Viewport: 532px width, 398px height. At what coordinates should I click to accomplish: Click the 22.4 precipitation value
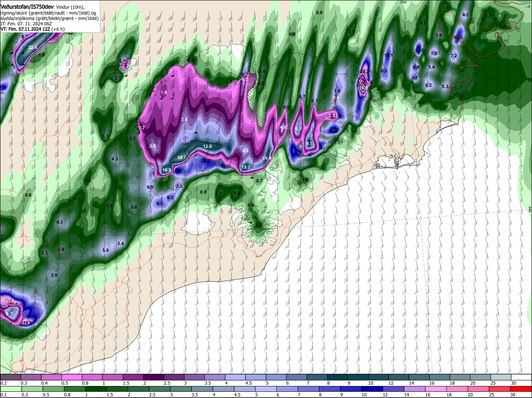coord(32,48)
